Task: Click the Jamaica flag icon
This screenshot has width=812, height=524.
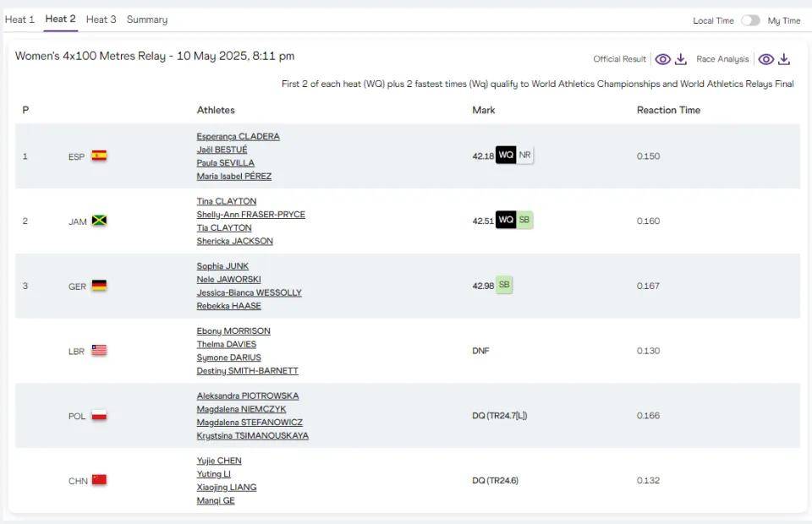Action: 99,221
